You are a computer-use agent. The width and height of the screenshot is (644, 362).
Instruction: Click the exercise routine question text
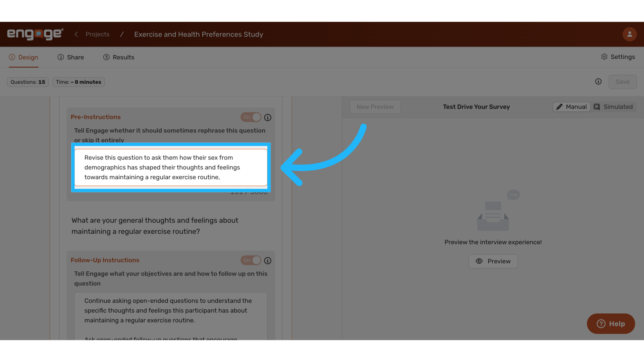[x=155, y=226]
